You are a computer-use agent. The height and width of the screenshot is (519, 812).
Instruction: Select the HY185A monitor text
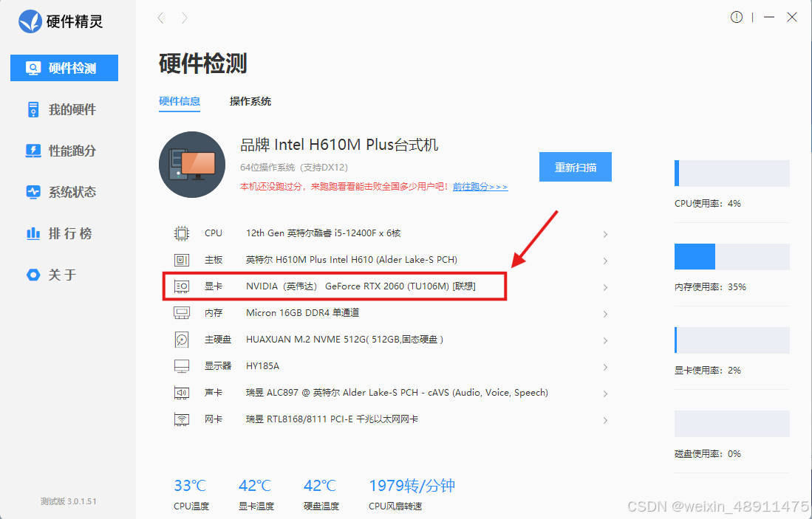coord(262,366)
